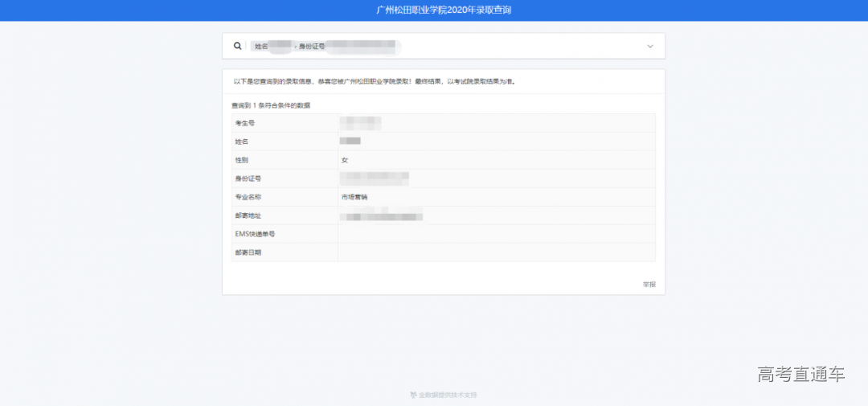The image size is (868, 406).
Task: Select the 姓名 row label in table
Action: pyautogui.click(x=241, y=141)
